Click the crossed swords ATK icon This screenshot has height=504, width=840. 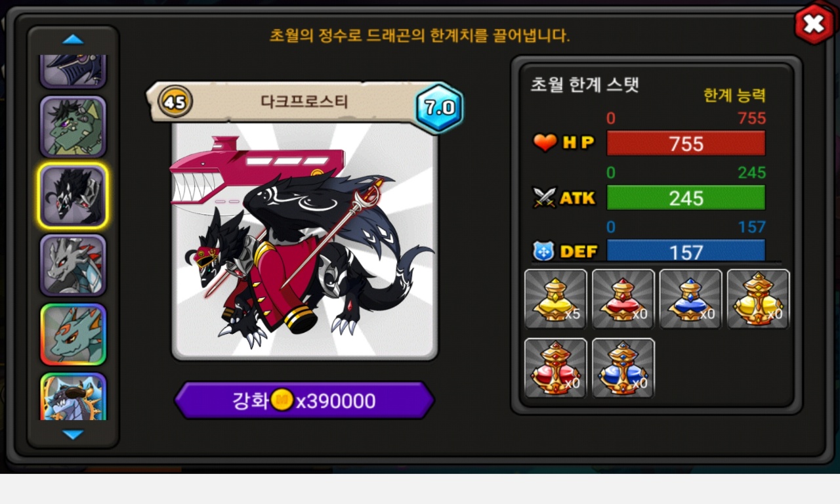[545, 198]
